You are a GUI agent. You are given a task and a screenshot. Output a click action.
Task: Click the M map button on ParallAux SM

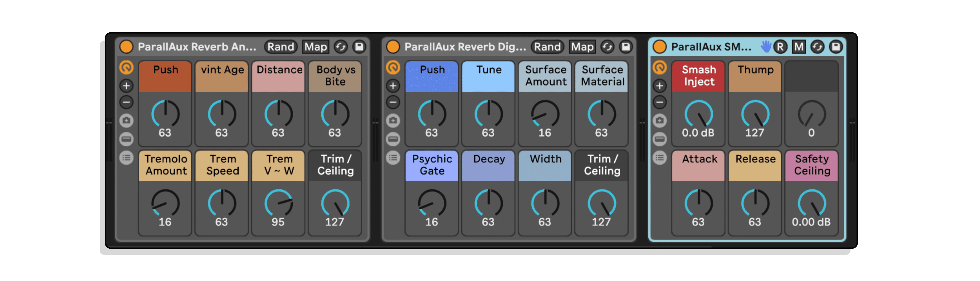point(799,47)
